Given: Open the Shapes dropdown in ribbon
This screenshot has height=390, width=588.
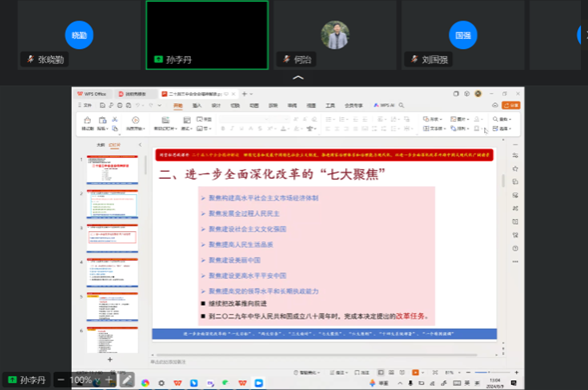Looking at the screenshot, I should (432, 119).
